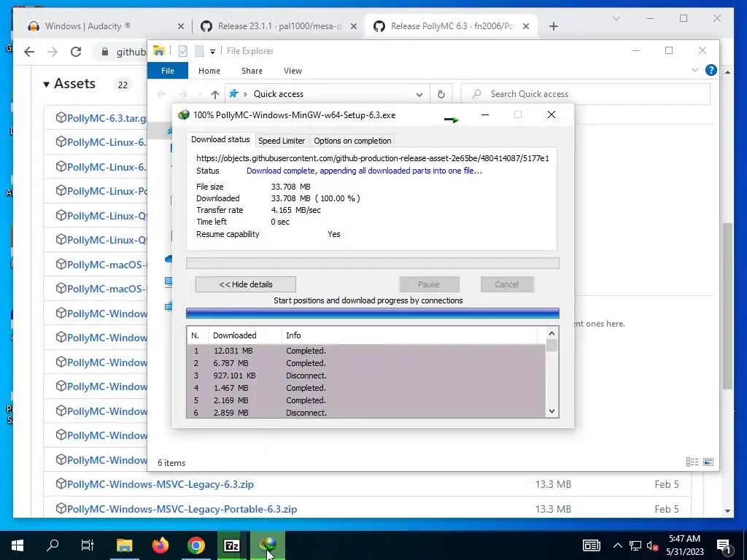
Task: Switch to the Release 23.1.1 mesa browser tab
Action: [279, 26]
